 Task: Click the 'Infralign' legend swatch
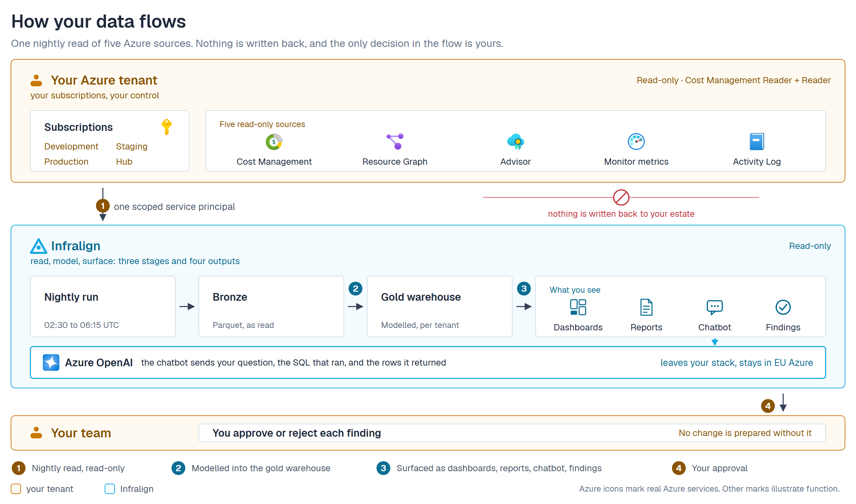click(x=110, y=489)
